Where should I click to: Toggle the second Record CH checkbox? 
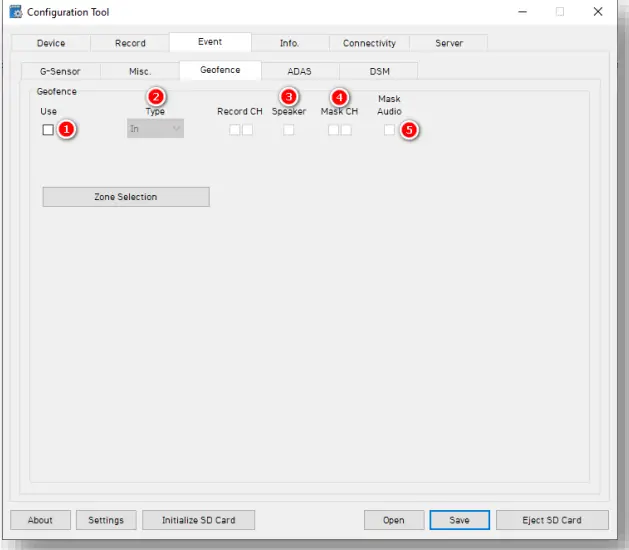248,130
